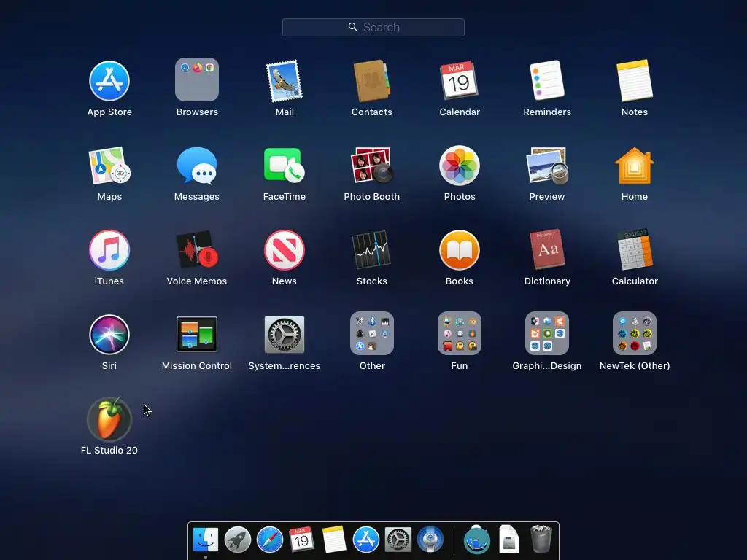Launch the Books app
This screenshot has height=560, width=747.
tap(460, 250)
